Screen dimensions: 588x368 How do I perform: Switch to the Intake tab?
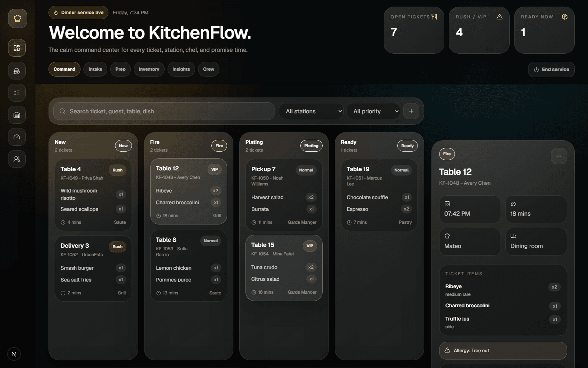click(95, 69)
